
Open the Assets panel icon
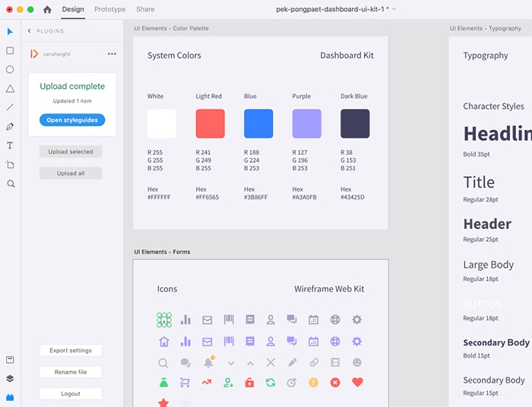pos(10,359)
